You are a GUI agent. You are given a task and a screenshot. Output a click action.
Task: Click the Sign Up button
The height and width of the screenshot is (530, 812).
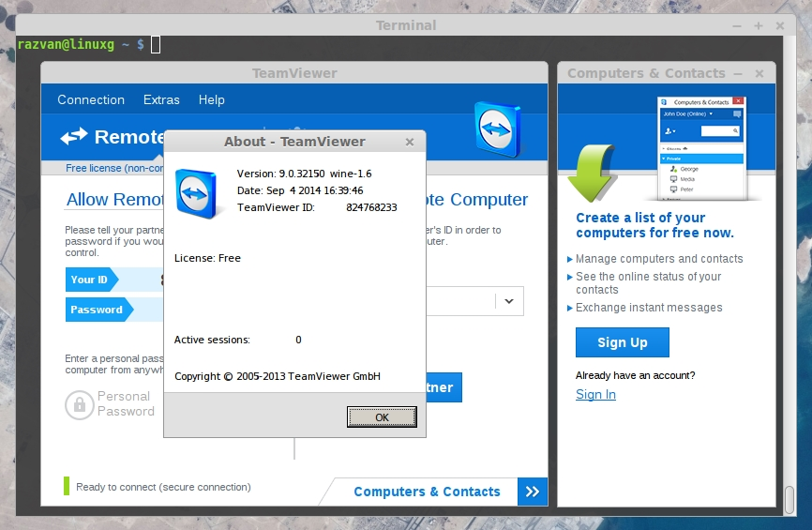(x=623, y=342)
